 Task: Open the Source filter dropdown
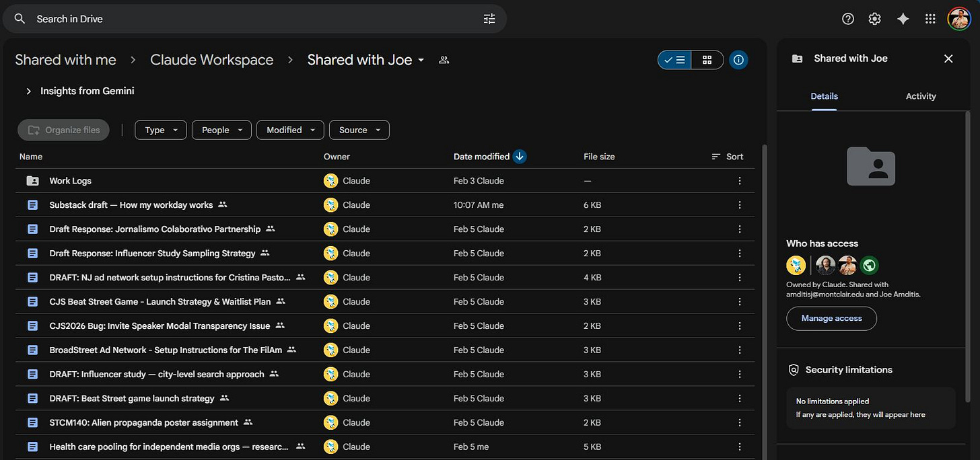(359, 130)
